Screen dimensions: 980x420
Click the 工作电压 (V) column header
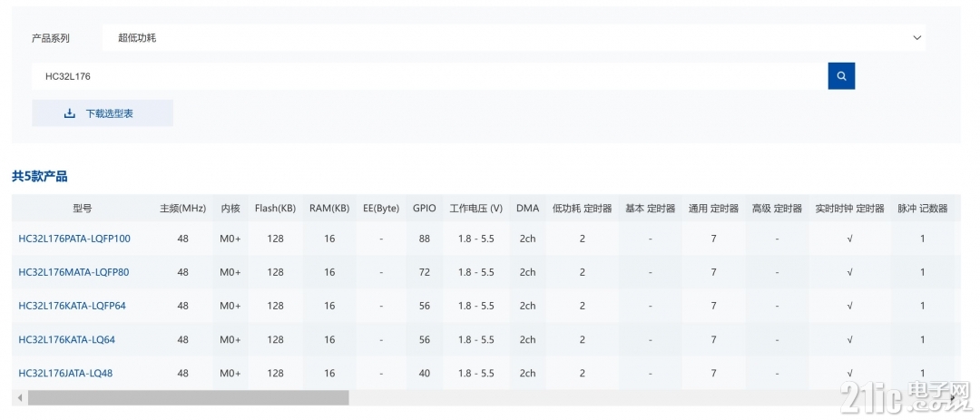coord(475,209)
